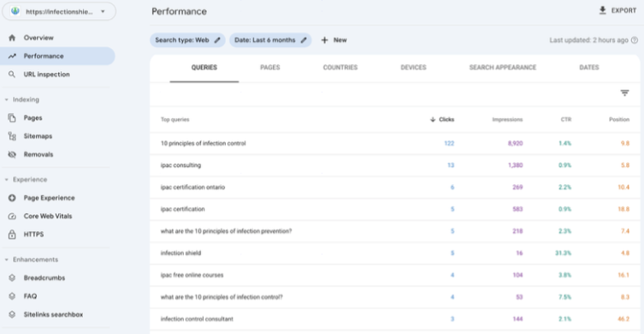Add New filter button
This screenshot has width=644, height=334.
click(x=334, y=40)
